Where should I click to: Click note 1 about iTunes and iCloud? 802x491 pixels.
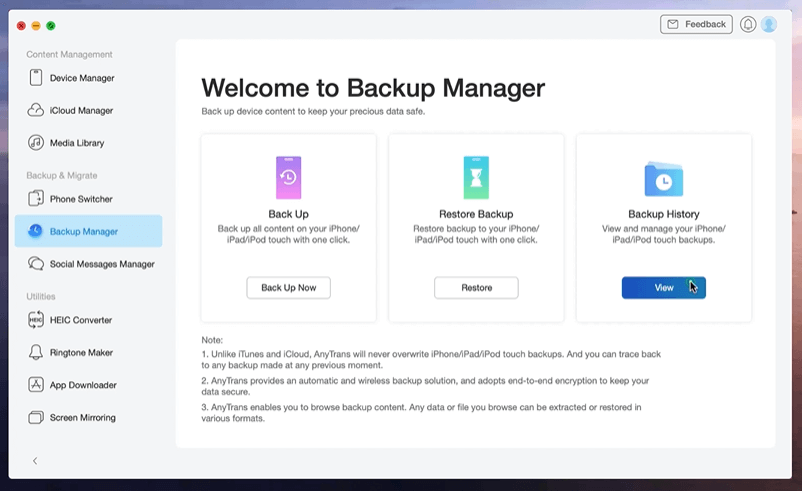[431, 360]
